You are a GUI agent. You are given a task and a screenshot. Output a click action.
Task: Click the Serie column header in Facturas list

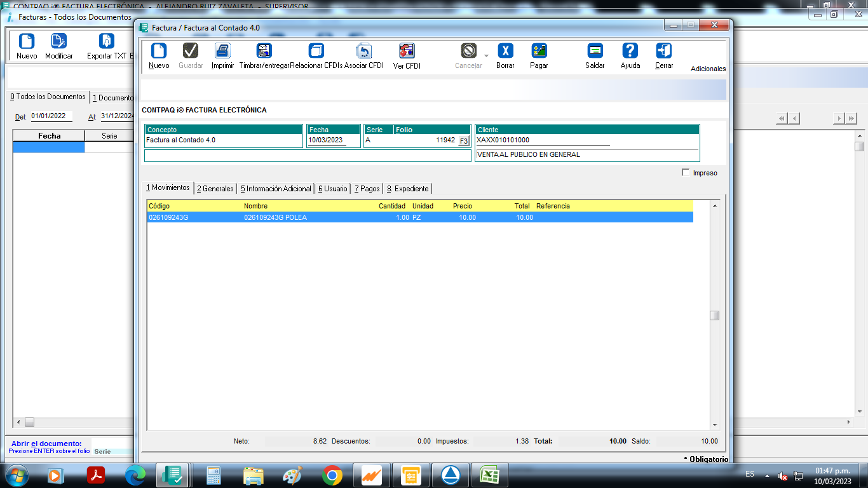point(109,136)
